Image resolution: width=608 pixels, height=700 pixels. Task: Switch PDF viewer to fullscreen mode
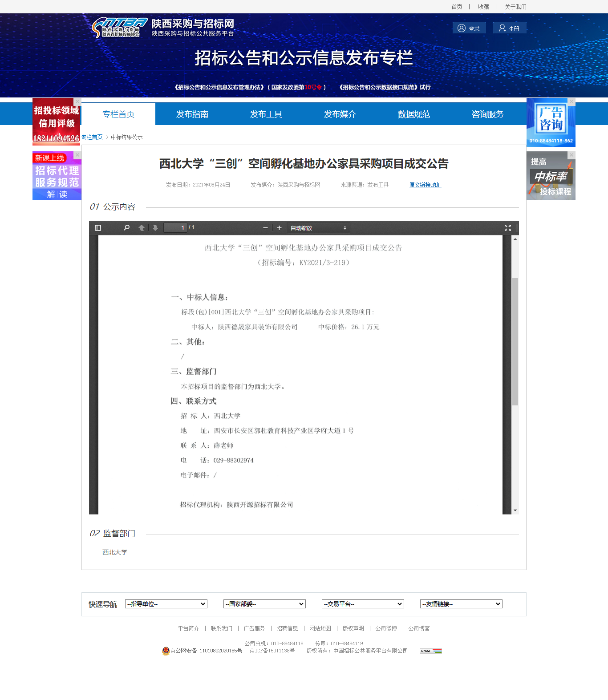click(507, 228)
